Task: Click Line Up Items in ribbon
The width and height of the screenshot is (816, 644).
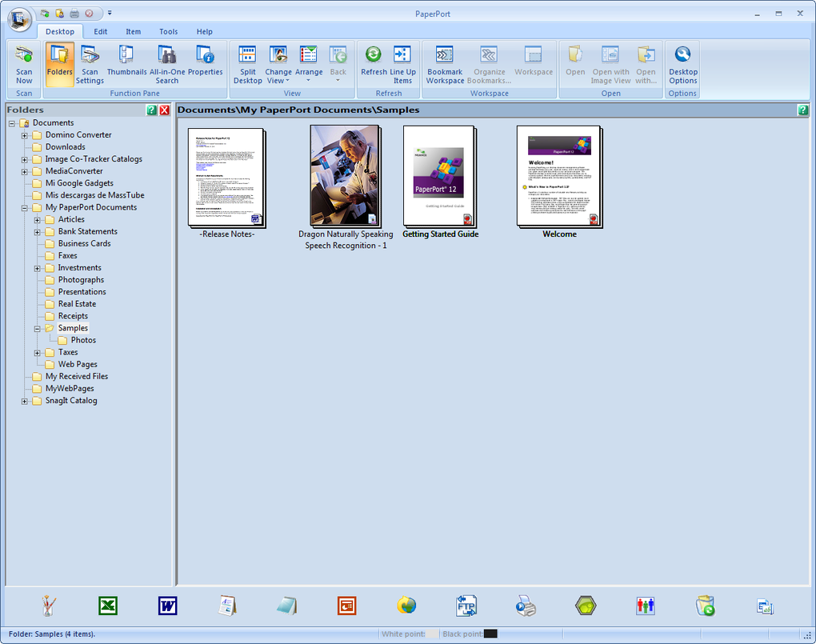Action: pyautogui.click(x=402, y=65)
